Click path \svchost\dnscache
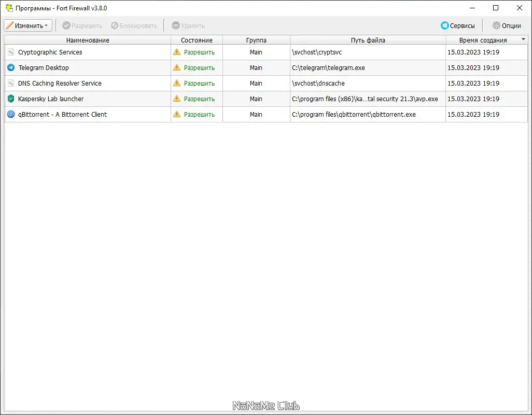This screenshot has height=415, width=532. (x=318, y=84)
